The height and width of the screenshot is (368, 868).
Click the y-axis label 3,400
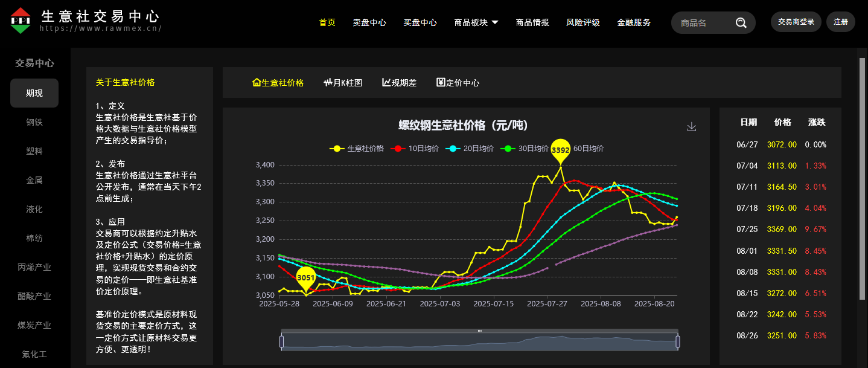pos(266,164)
